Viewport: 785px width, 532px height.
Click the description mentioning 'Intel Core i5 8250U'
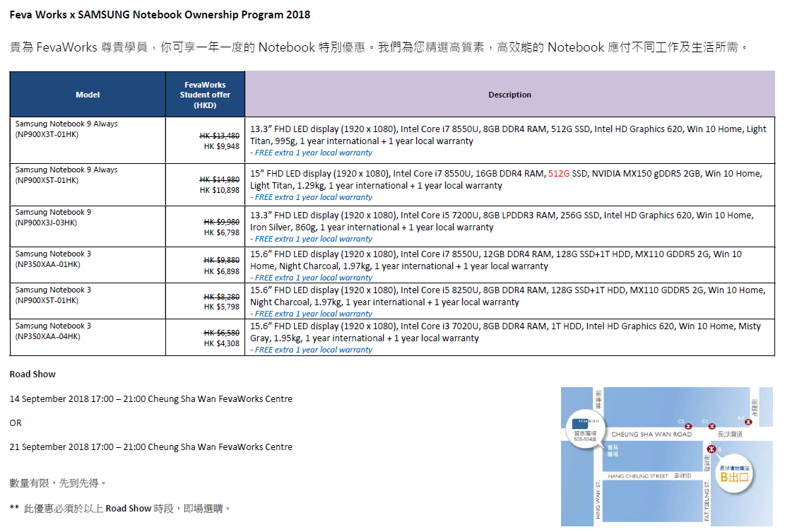[x=507, y=296]
